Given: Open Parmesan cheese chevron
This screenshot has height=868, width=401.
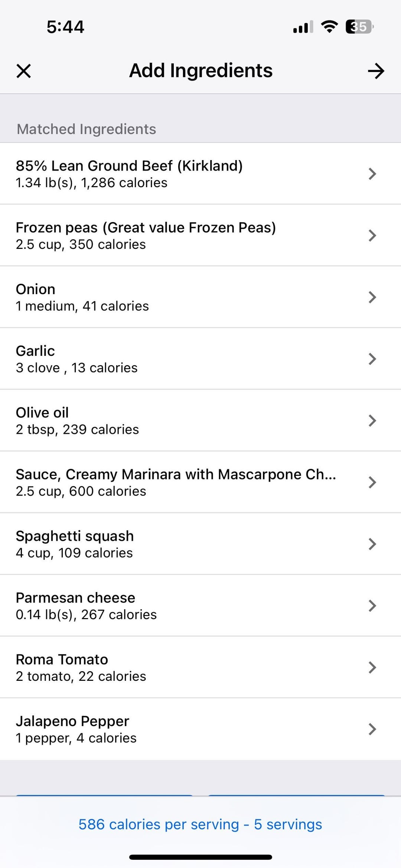Looking at the screenshot, I should pos(372,605).
